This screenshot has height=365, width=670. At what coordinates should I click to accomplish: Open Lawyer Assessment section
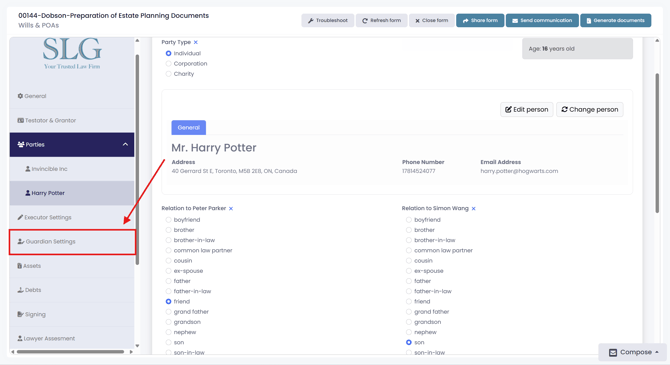point(72,339)
